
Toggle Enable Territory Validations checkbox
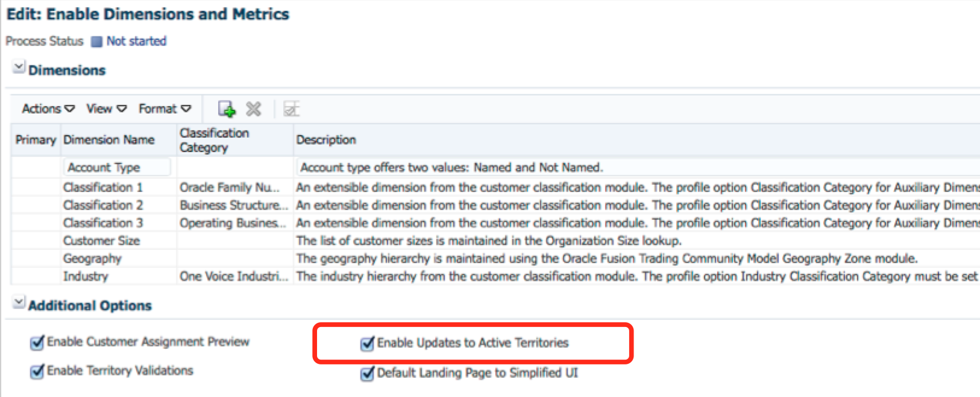tap(37, 372)
